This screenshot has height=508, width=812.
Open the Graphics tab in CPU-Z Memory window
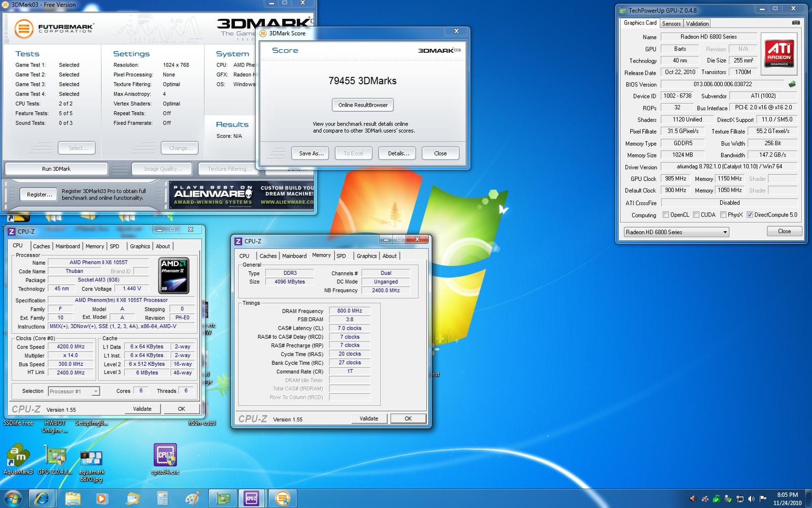(366, 256)
